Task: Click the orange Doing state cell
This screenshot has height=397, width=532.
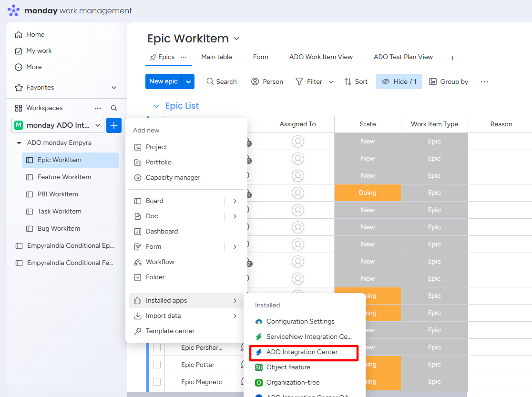Action: (368, 193)
